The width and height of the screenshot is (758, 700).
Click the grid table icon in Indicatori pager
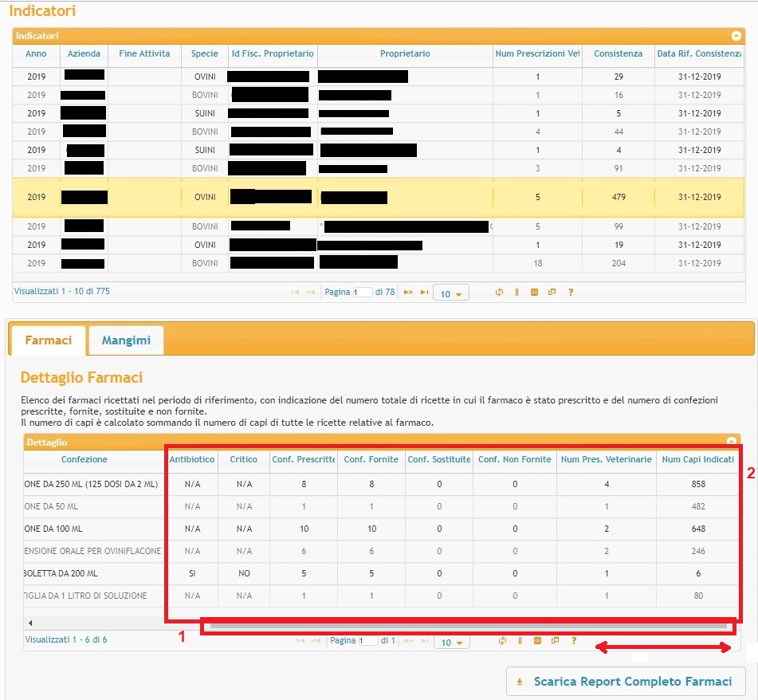click(534, 292)
